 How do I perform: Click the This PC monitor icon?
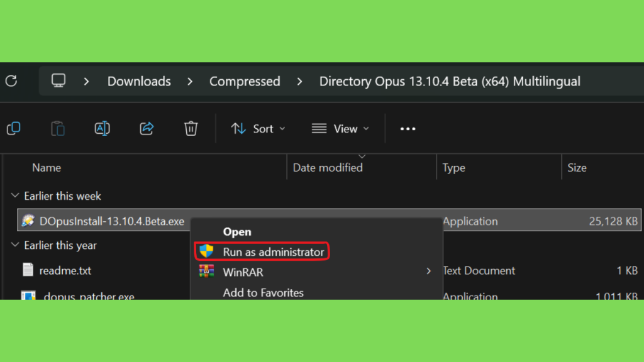click(x=58, y=81)
